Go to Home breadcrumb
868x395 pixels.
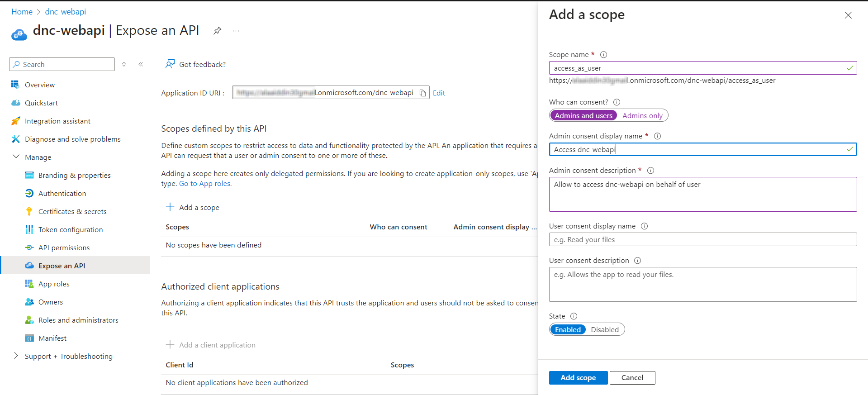click(22, 12)
